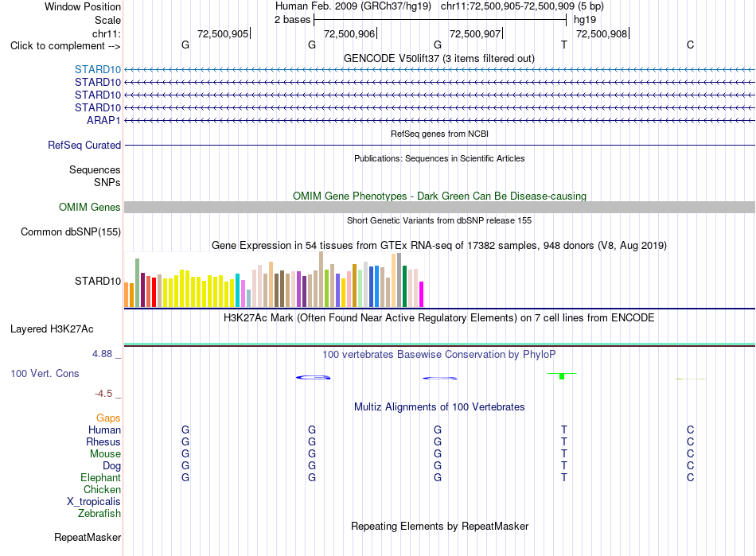The width and height of the screenshot is (756, 556).
Task: Click the H3K27Ac Mark ENCODE title
Action: pos(439,318)
